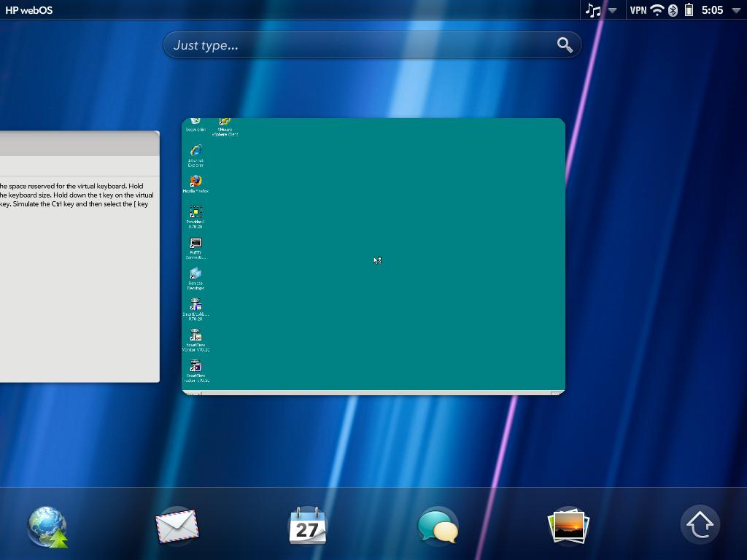Open the launcher up-arrow button in the dock
Screen dimensions: 747x560
(700, 525)
